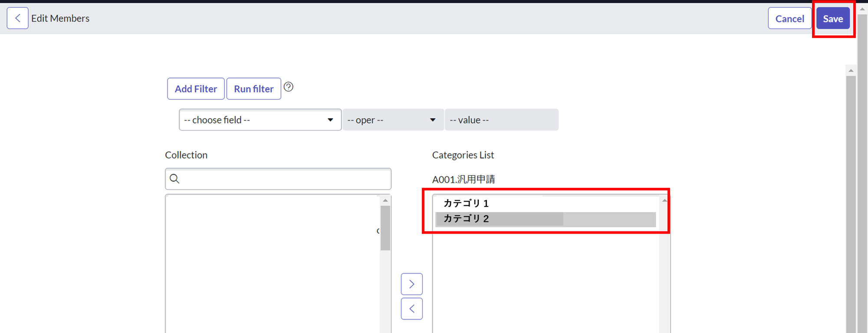Click the Collection list scroll up arrow

[x=385, y=200]
